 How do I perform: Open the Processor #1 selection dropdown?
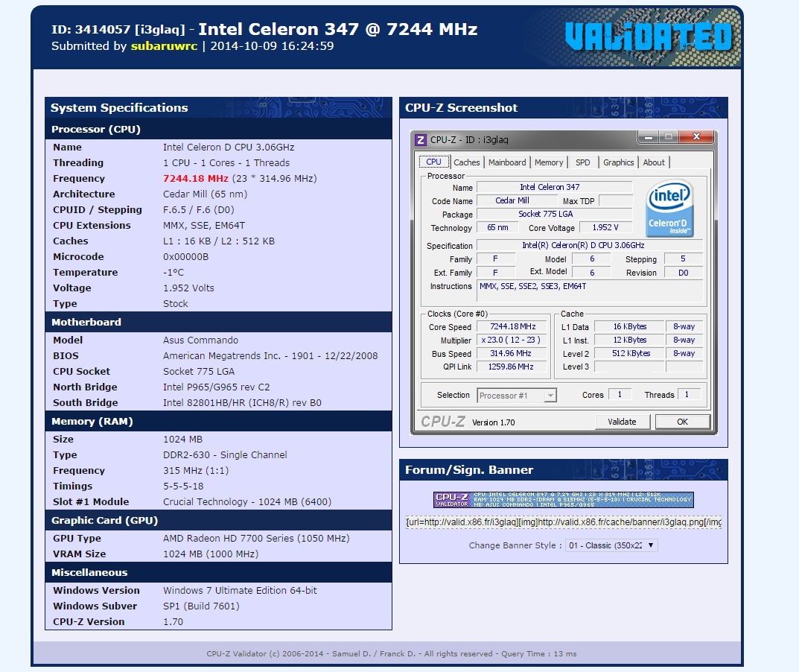[x=517, y=396]
